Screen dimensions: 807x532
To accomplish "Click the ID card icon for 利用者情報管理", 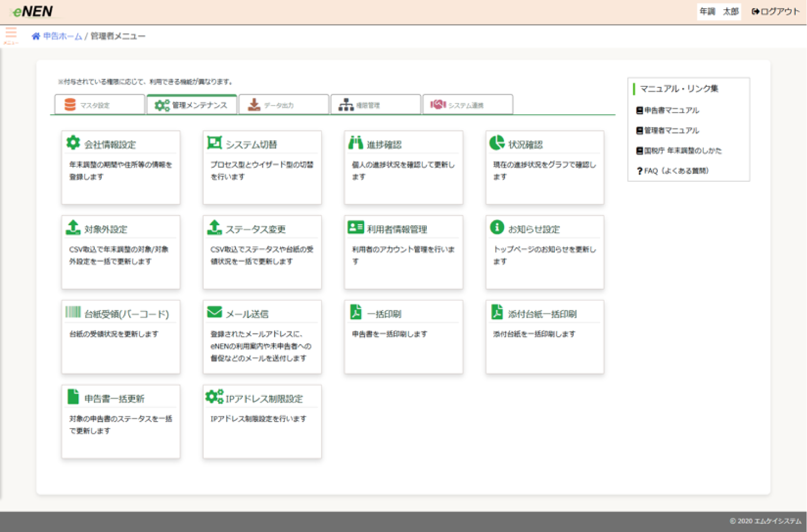I will tap(356, 227).
